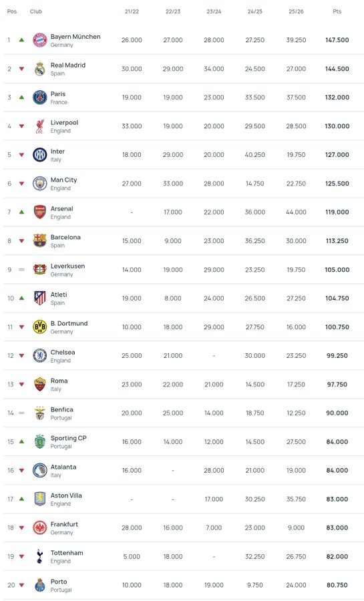Viewport: 364px width, 601px height.
Task: Open the Sporting CP club page
Action: point(69,438)
